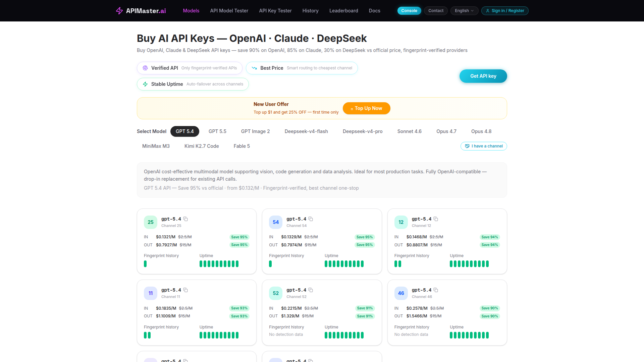Click Channel 11 OUT Save 93% badge
This screenshot has height=362, width=644.
tap(239, 316)
